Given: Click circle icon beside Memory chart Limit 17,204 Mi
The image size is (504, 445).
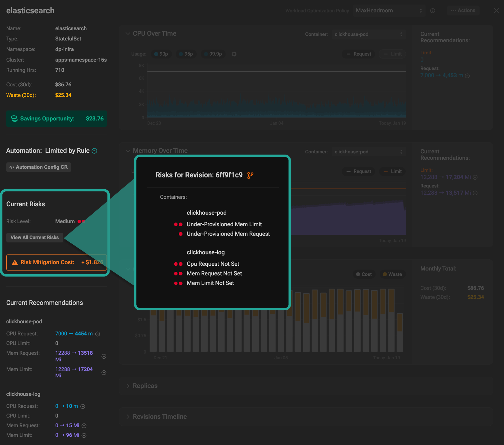Looking at the screenshot, I should pyautogui.click(x=475, y=177).
